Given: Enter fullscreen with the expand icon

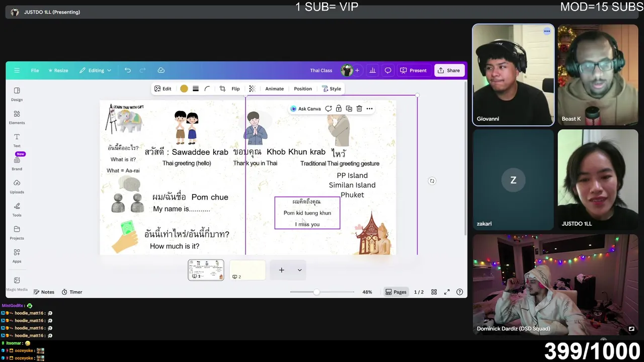Looking at the screenshot, I should 447,292.
